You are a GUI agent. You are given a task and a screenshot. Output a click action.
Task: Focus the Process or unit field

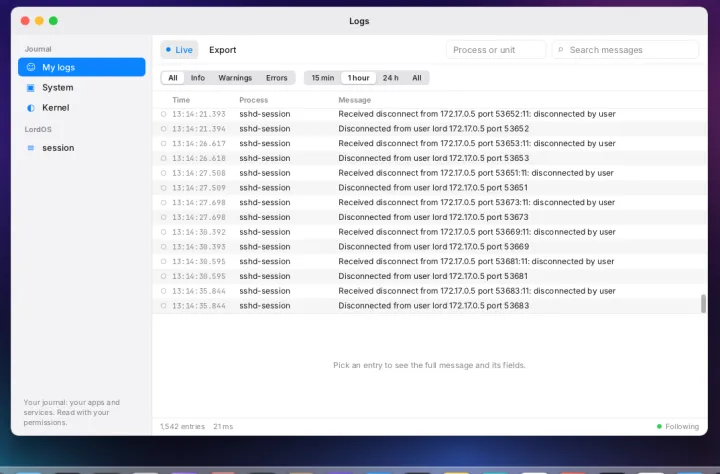coord(496,50)
